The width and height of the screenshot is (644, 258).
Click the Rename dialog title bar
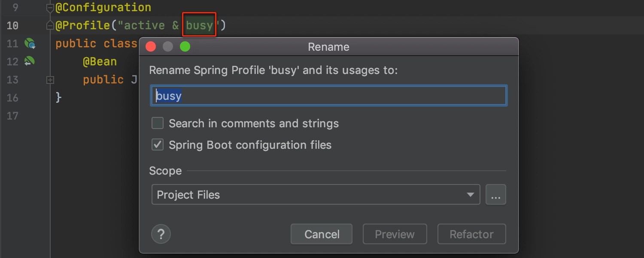point(328,47)
